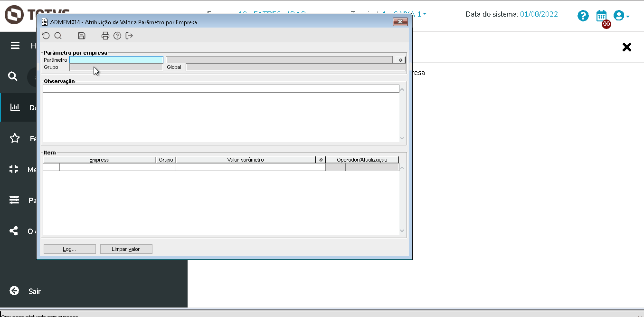This screenshot has width=644, height=317.
Task: Click the Empresa name cell in first row
Action: (108, 167)
